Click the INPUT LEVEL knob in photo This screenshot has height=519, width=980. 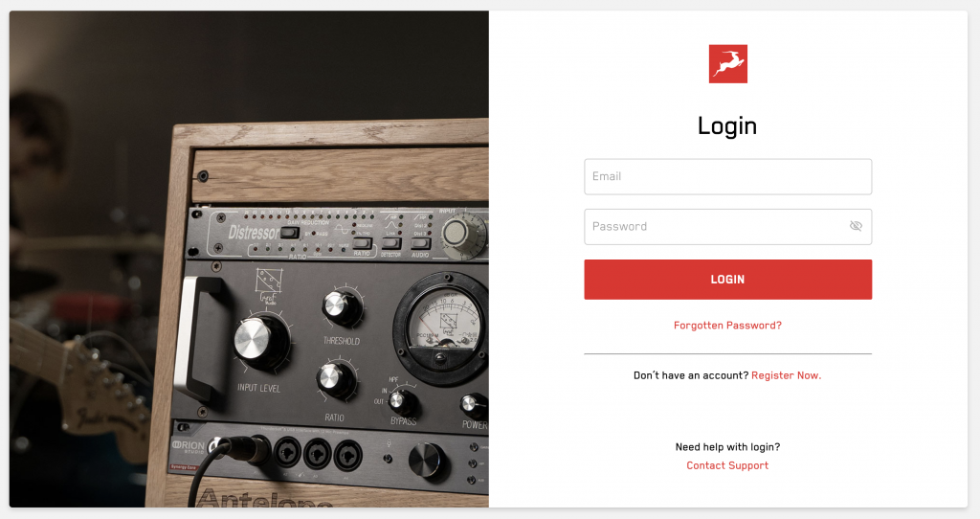pyautogui.click(x=260, y=340)
